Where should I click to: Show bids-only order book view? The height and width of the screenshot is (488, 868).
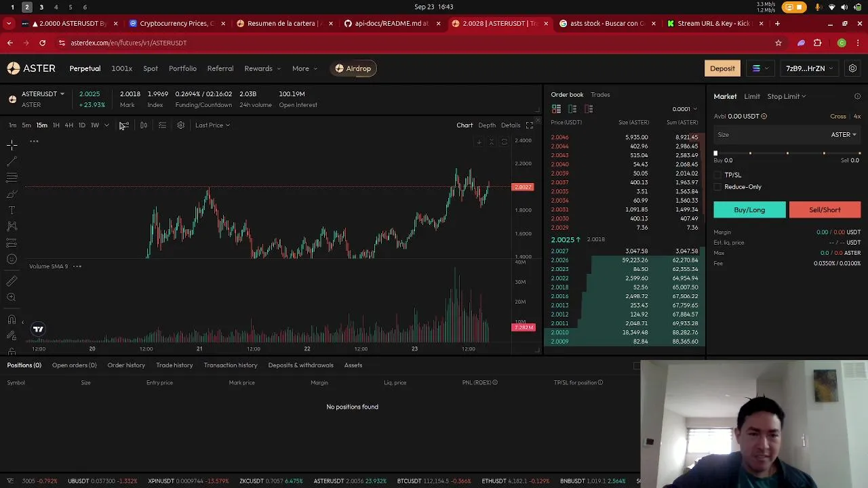[572, 109]
